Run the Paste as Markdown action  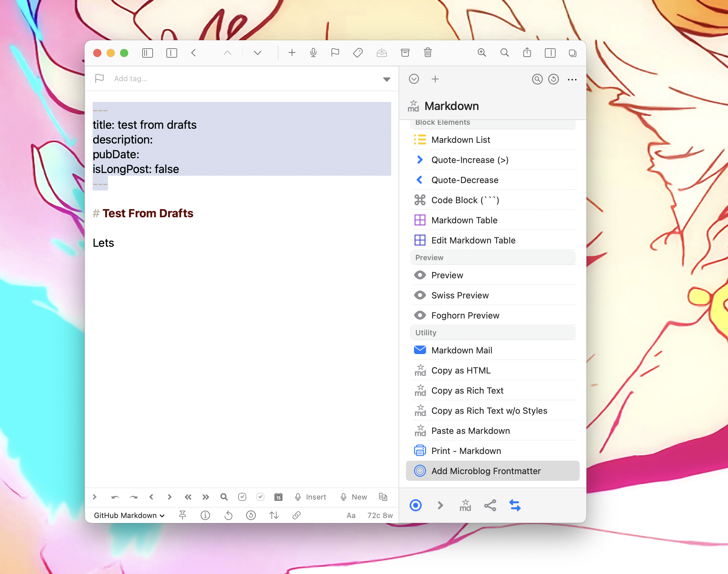[492, 431]
